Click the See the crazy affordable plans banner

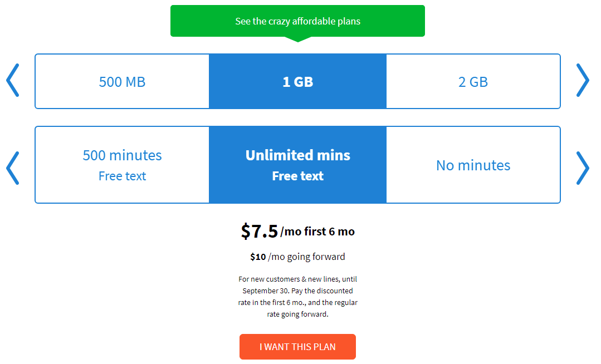click(297, 21)
